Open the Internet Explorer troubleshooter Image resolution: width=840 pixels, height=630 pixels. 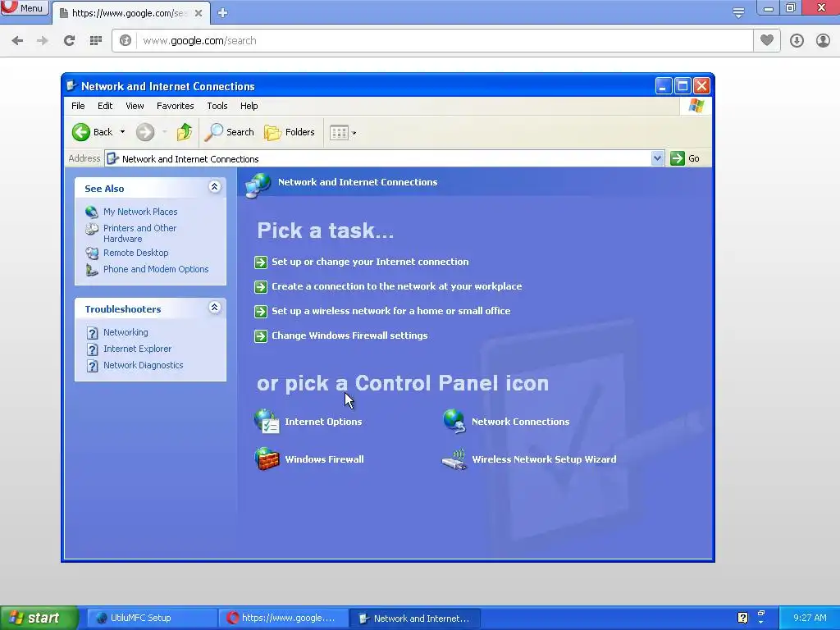137,349
